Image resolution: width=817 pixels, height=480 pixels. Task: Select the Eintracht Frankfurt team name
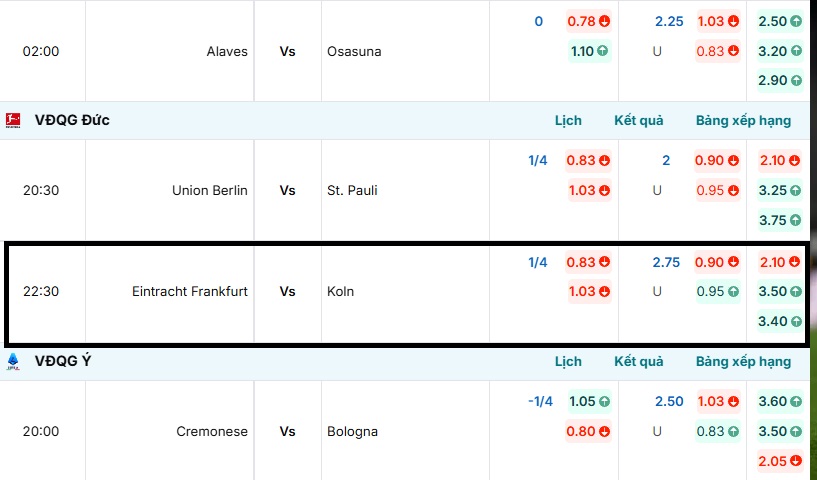pos(190,292)
